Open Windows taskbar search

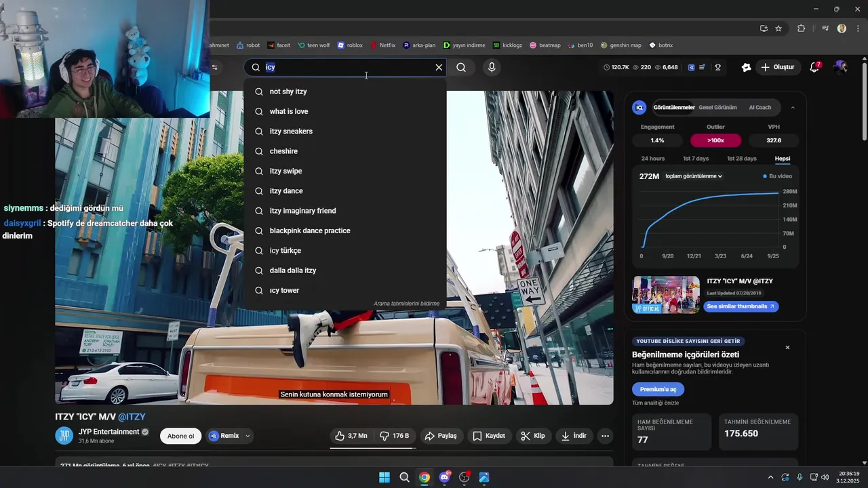[x=405, y=477]
